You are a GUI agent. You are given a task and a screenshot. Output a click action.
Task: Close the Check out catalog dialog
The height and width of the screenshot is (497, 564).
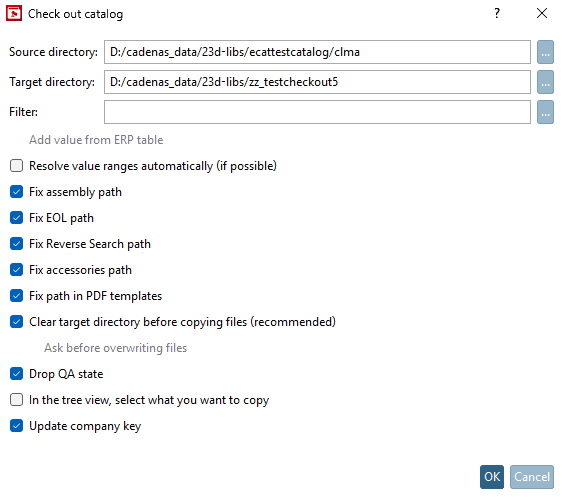542,13
